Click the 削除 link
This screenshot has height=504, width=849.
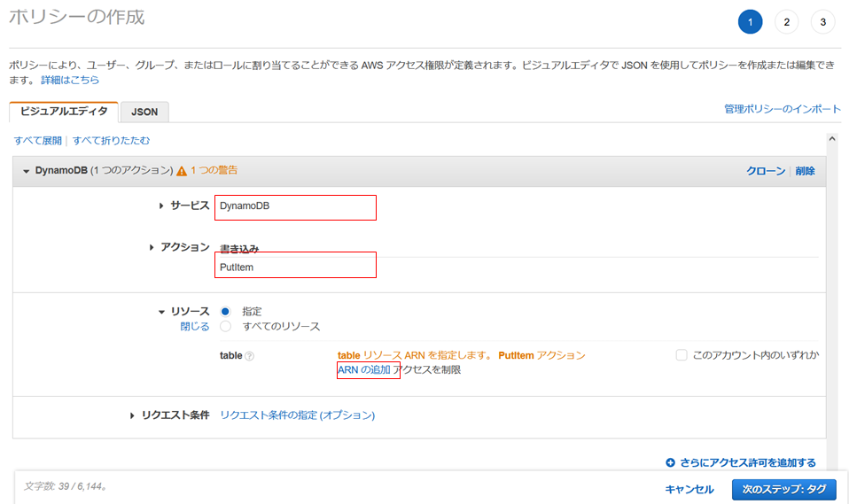click(x=806, y=171)
